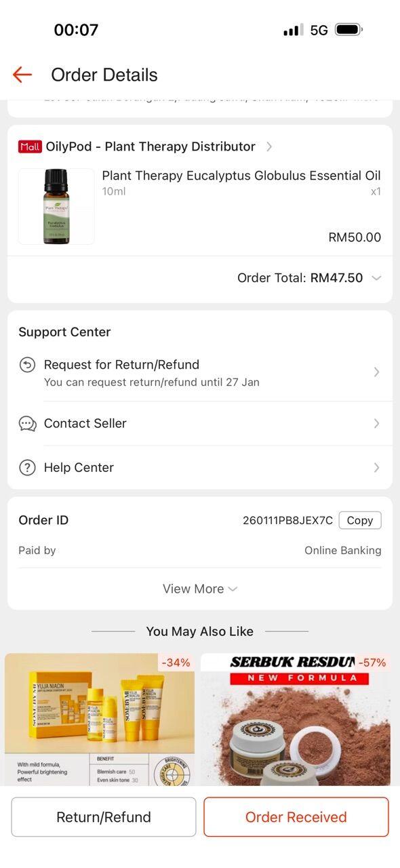Open the Contact Seller row
The width and height of the screenshot is (400, 868).
pyautogui.click(x=200, y=423)
